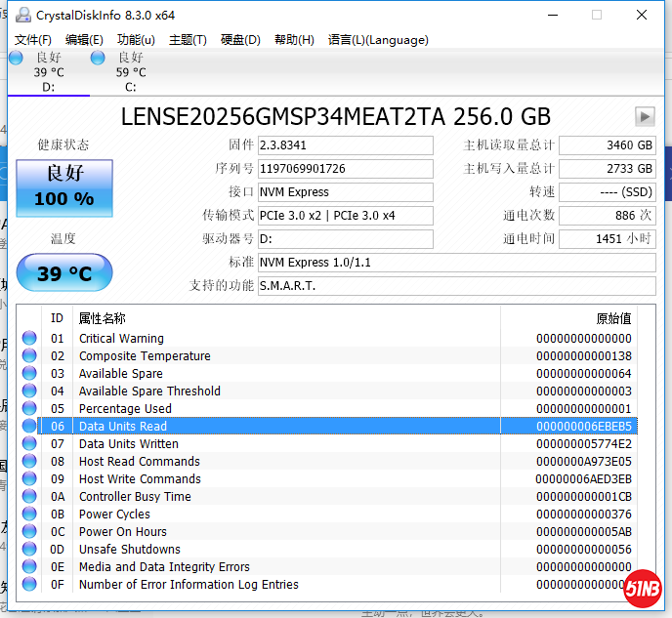Click the power on count 886 次

(608, 216)
